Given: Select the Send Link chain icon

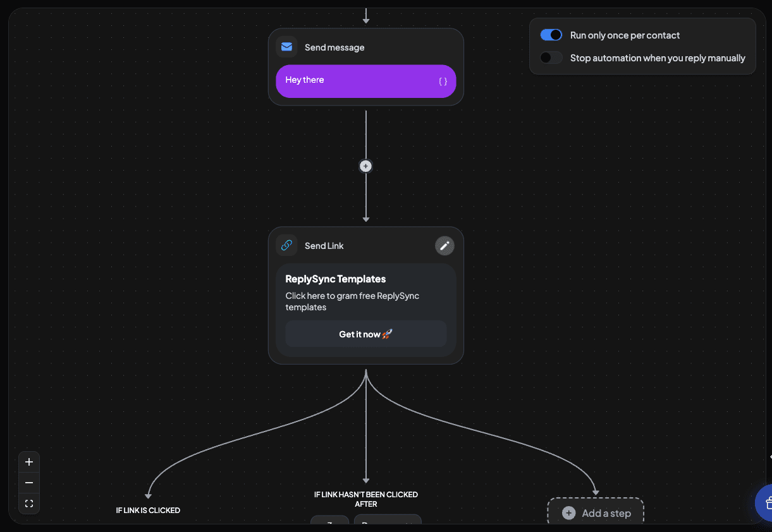Looking at the screenshot, I should (x=286, y=245).
